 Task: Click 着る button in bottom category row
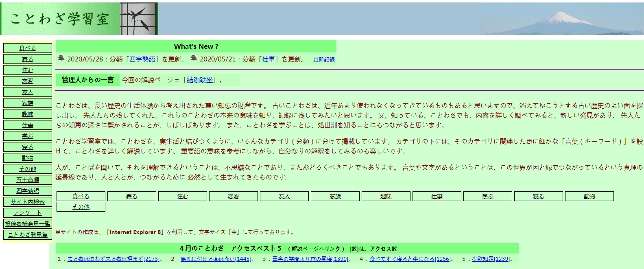tap(132, 196)
